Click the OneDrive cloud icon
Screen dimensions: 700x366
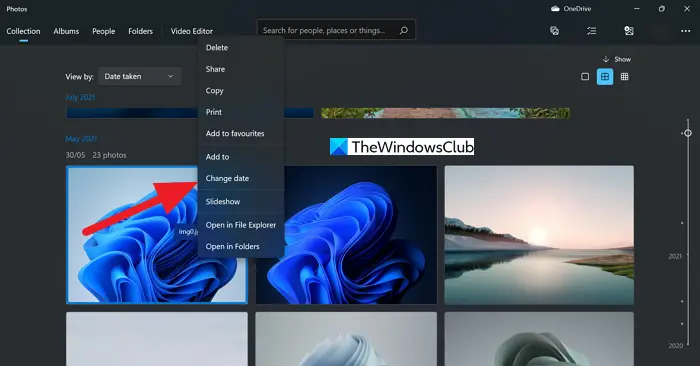555,8
